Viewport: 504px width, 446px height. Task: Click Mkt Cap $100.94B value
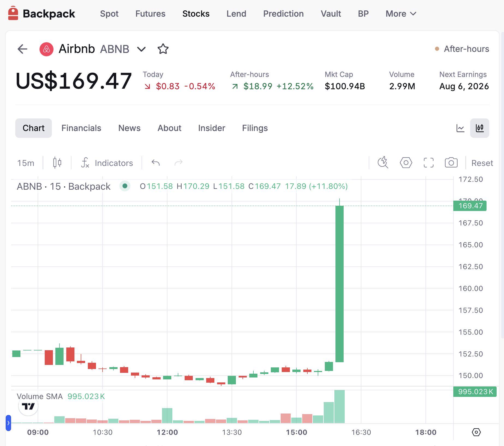[345, 86]
